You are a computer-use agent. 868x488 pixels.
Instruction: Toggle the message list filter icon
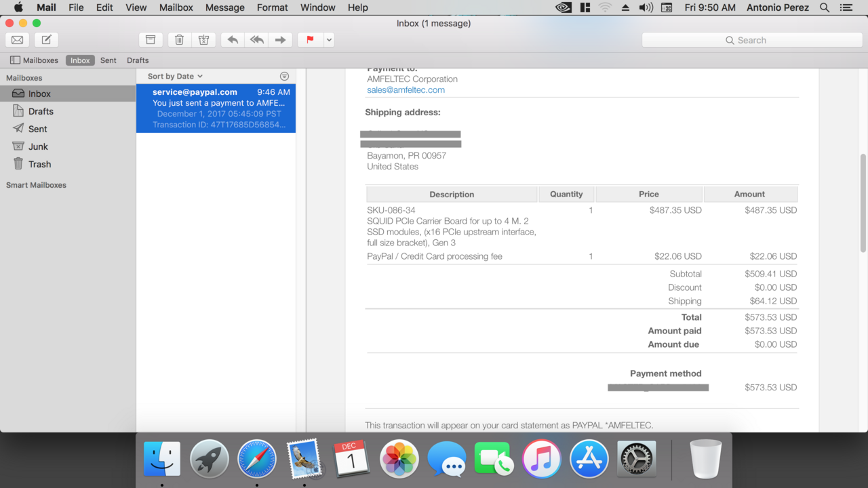point(284,77)
